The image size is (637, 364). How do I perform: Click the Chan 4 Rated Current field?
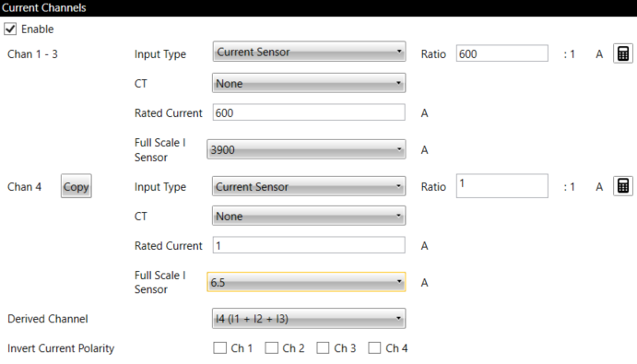309,245
